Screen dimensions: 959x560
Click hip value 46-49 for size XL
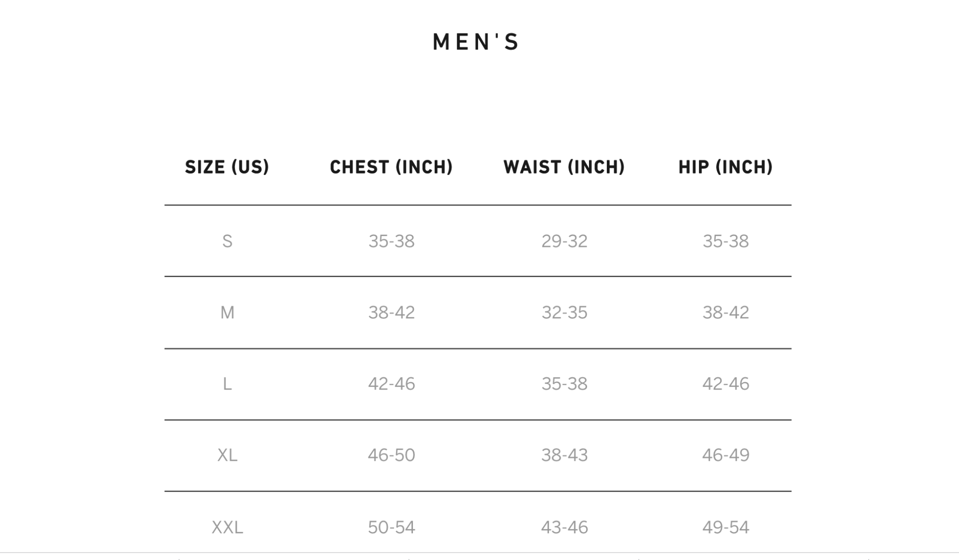coord(725,455)
